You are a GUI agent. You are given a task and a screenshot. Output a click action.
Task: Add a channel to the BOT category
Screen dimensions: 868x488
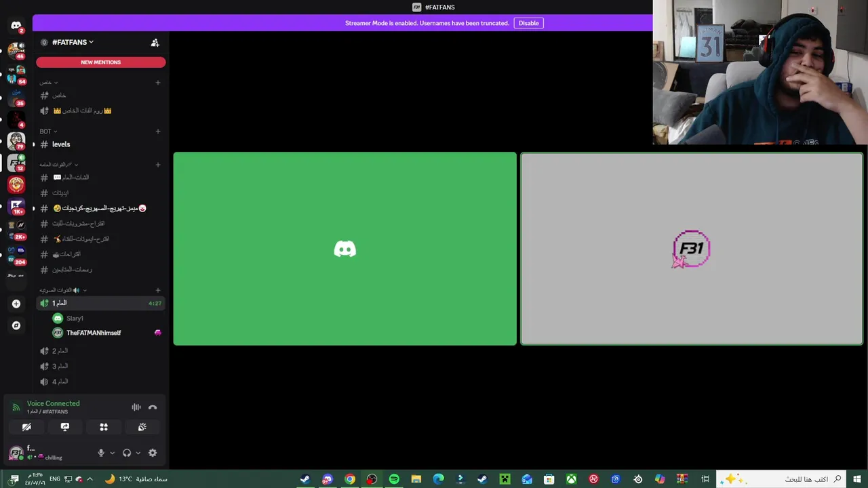pyautogui.click(x=158, y=131)
